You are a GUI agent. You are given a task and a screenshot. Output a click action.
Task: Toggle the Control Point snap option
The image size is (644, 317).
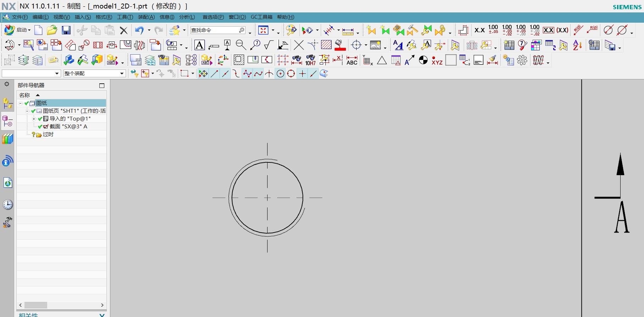236,73
